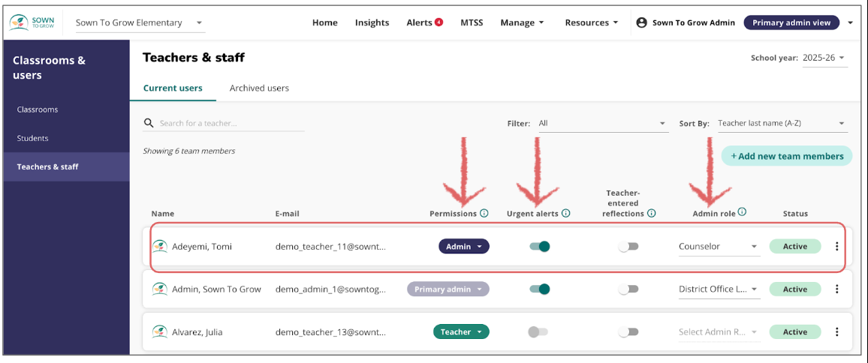Click the Urgent alerts info icon
The height and width of the screenshot is (363, 868).
tap(566, 214)
